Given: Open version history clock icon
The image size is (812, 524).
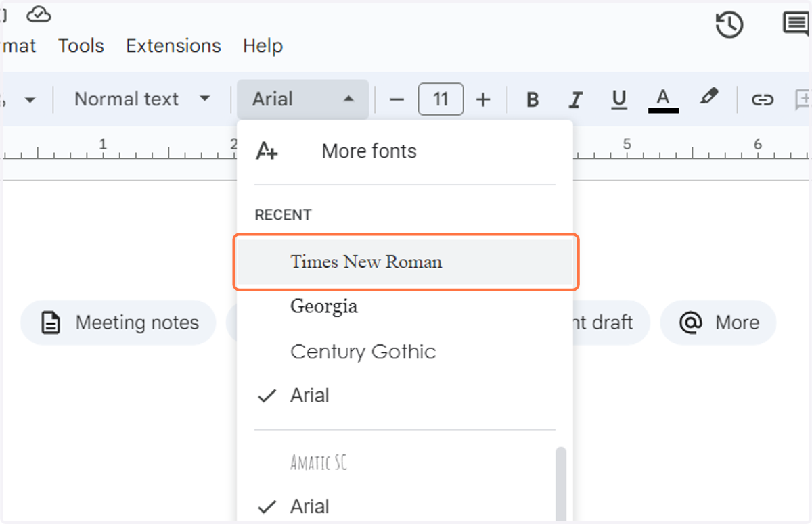Looking at the screenshot, I should [x=729, y=25].
